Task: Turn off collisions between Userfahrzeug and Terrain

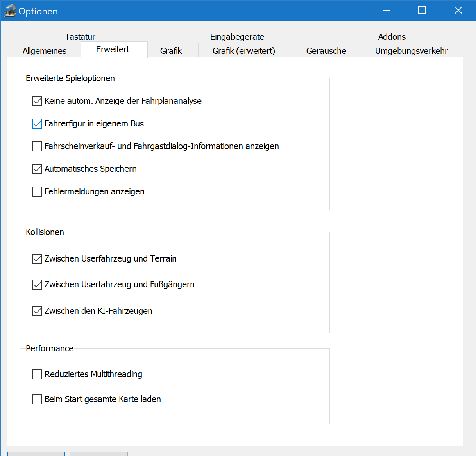Action: [x=37, y=259]
